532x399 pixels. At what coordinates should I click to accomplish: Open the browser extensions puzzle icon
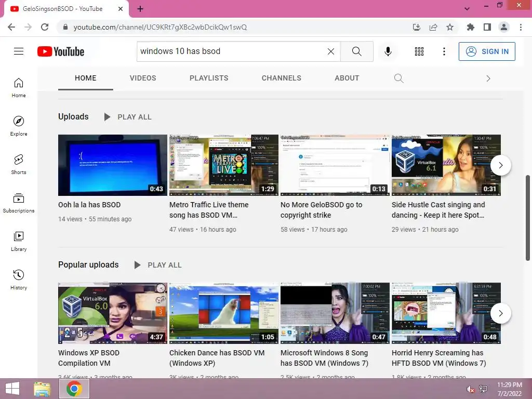pos(470,27)
